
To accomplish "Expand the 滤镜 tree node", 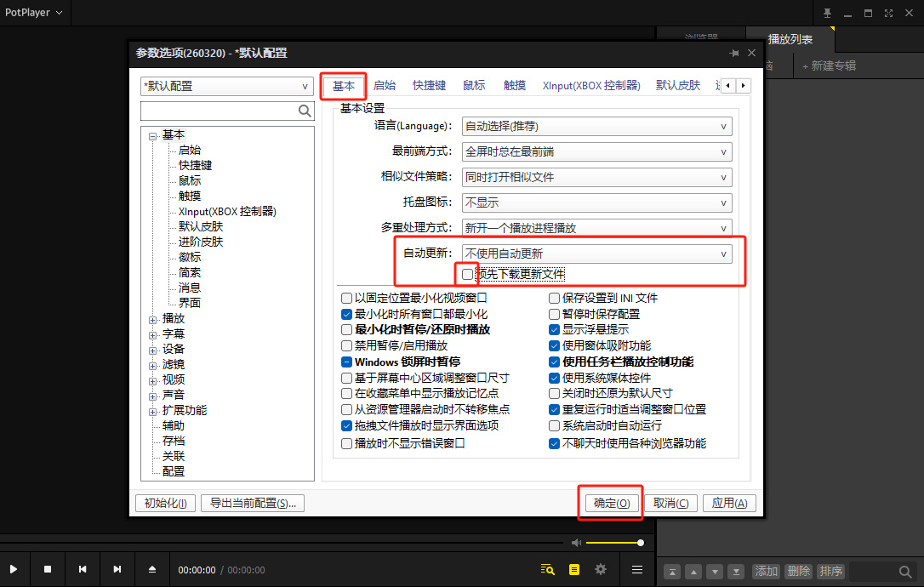I will 152,366.
